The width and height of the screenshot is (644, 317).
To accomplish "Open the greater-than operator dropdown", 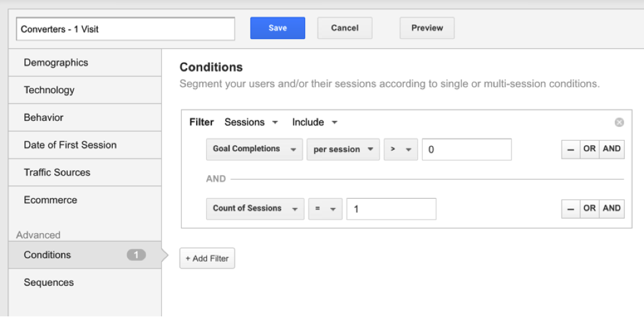I will click(400, 149).
